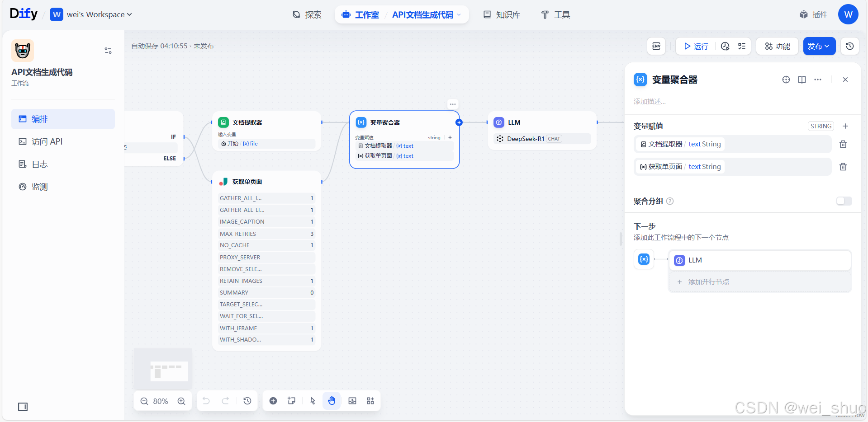Image resolution: width=868 pixels, height=422 pixels.
Task: Select 编排 orchestrate in sidebar
Action: 63,119
